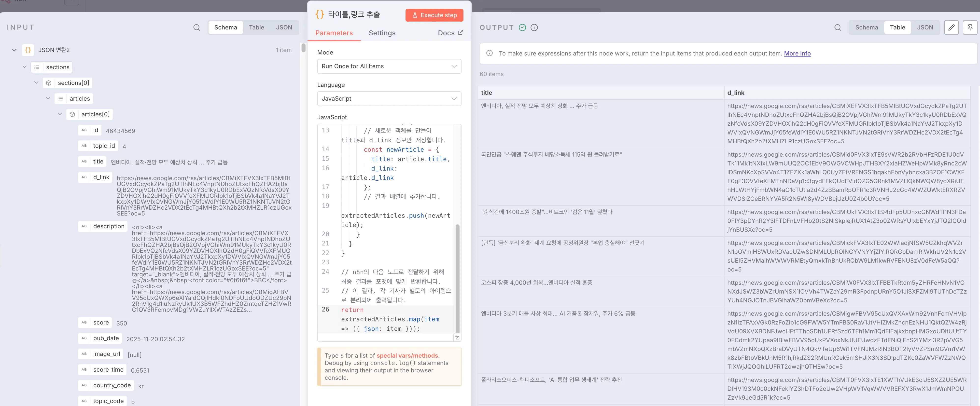
Task: Switch INPUT panel to Table view
Action: [x=256, y=27]
